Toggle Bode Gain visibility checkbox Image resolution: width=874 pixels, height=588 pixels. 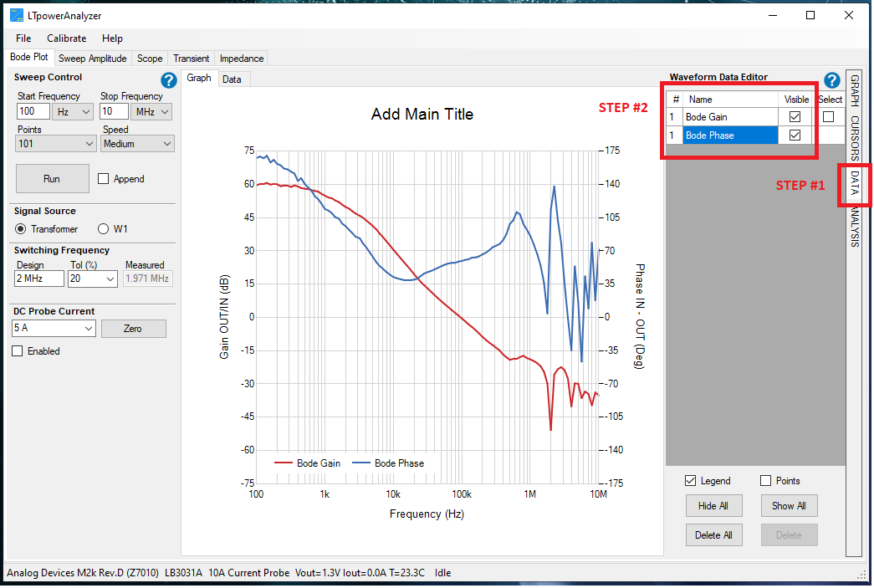pyautogui.click(x=795, y=117)
